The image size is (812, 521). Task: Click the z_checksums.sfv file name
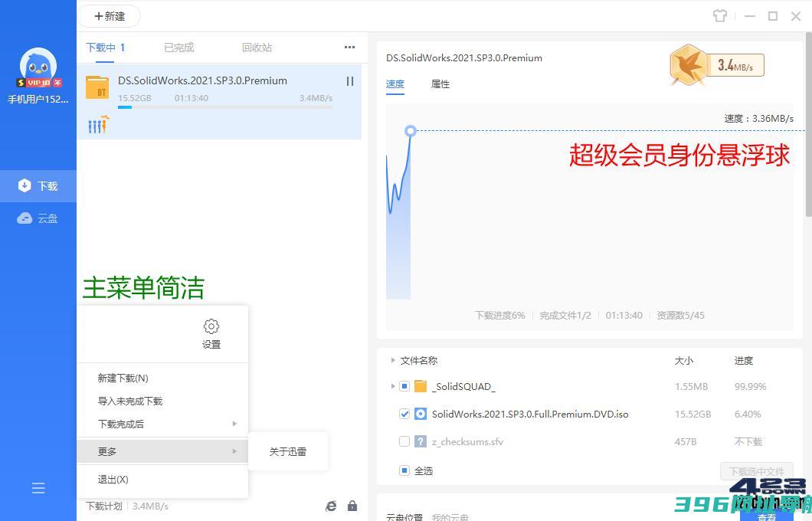tap(467, 442)
